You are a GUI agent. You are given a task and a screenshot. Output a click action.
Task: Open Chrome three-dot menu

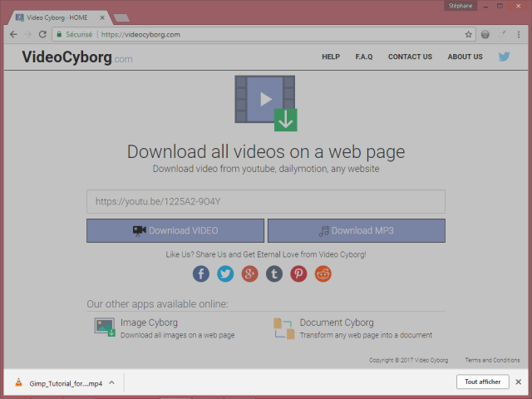pyautogui.click(x=519, y=34)
